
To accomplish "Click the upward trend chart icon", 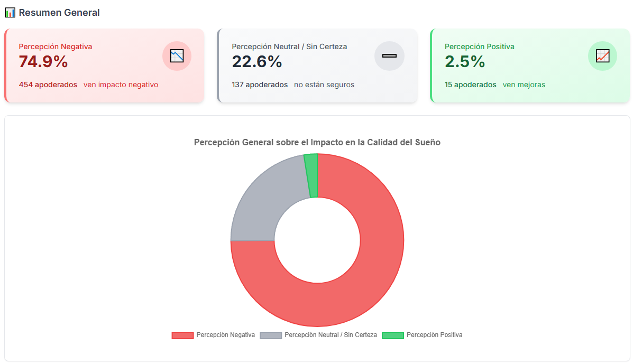I will [x=602, y=56].
